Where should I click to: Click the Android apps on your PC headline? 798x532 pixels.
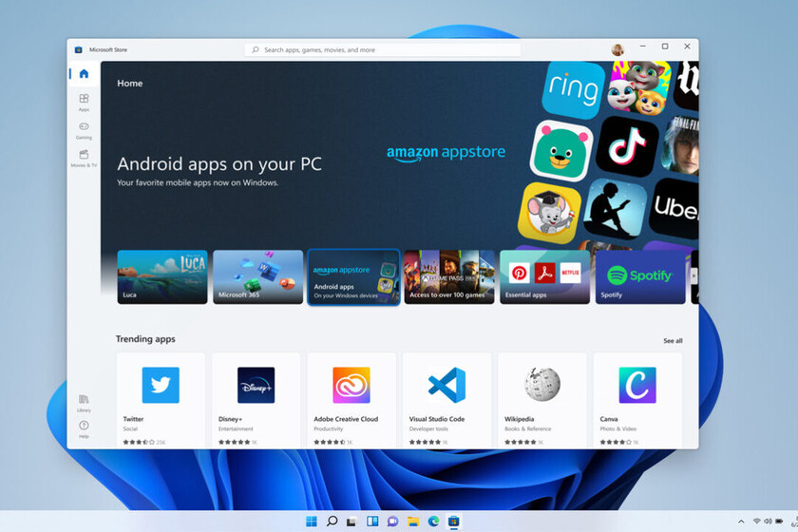pyautogui.click(x=219, y=164)
